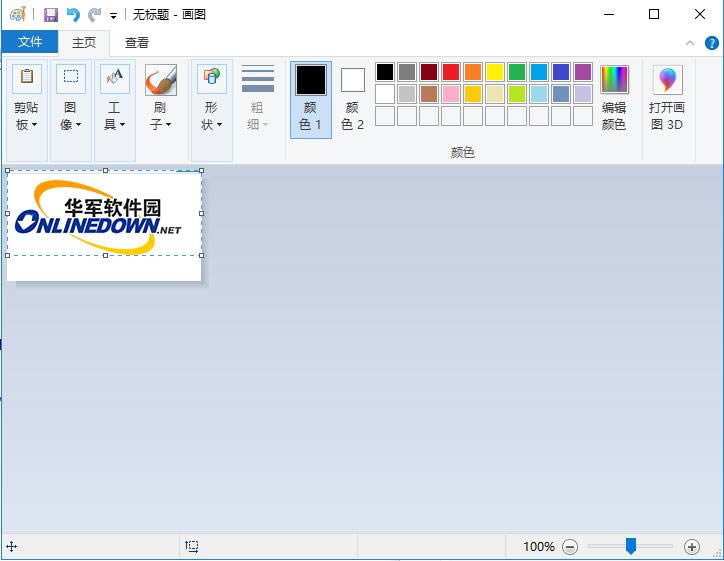Screen dimensions: 724x561
Task: Expand the 图像 image dropdown
Action: [x=71, y=110]
